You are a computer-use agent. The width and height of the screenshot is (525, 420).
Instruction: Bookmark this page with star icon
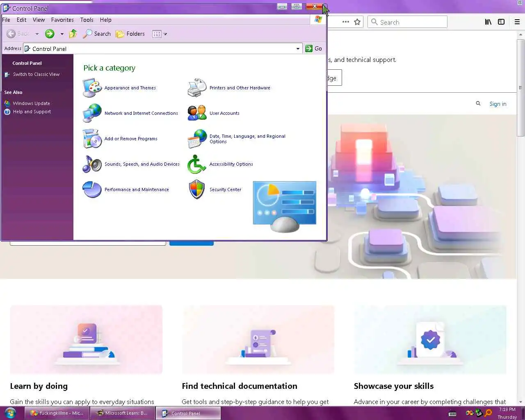[357, 22]
